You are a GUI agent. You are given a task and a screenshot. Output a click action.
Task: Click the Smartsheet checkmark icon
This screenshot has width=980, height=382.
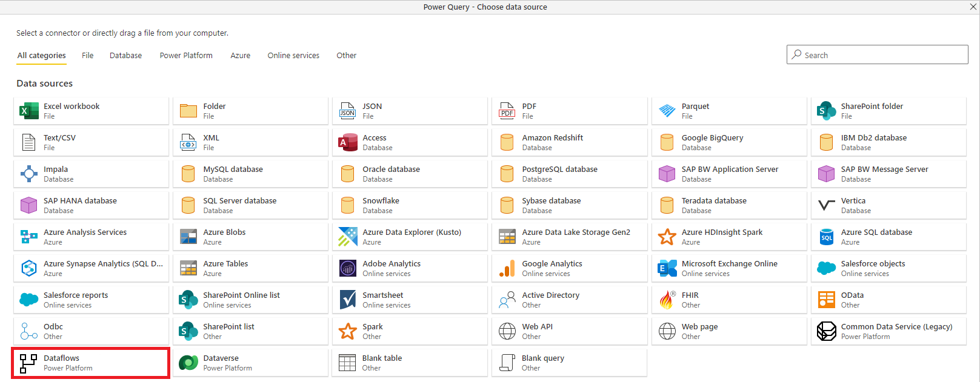(348, 300)
